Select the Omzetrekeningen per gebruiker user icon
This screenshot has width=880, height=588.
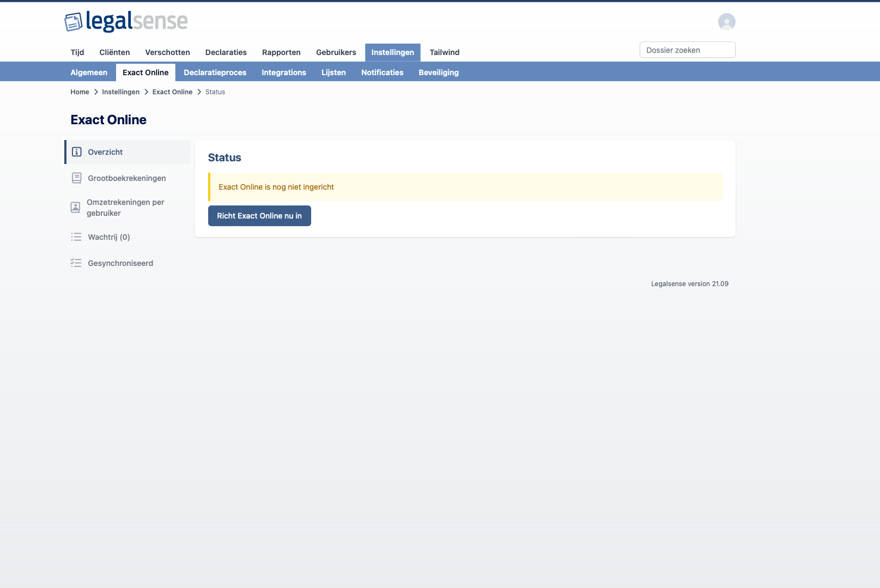click(x=76, y=207)
